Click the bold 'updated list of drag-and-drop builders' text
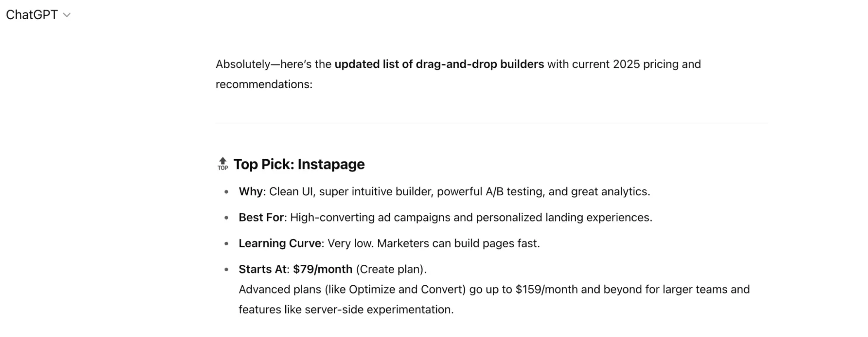 pos(439,64)
